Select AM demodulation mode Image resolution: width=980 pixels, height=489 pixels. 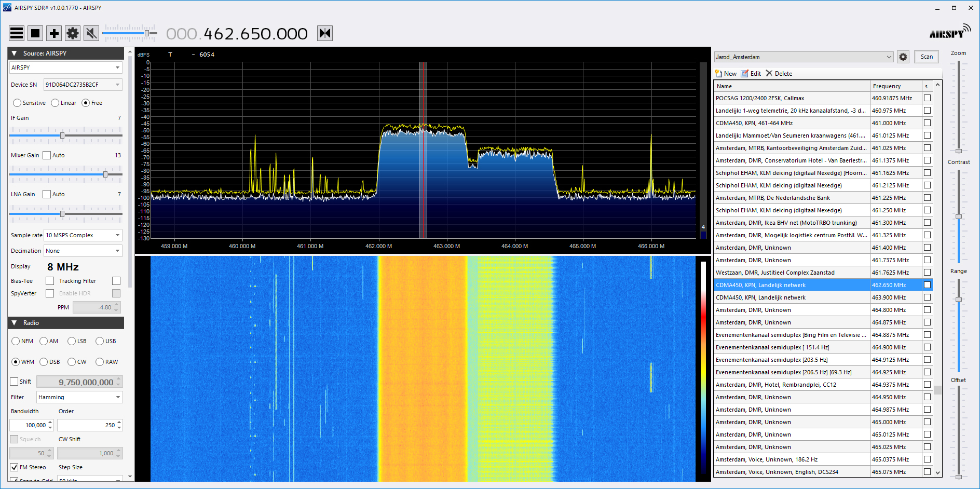click(x=44, y=341)
